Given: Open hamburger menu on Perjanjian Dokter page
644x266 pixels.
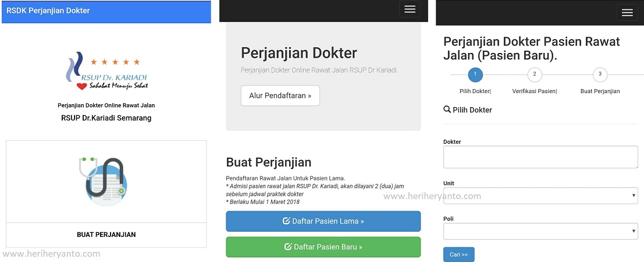Looking at the screenshot, I should [410, 9].
